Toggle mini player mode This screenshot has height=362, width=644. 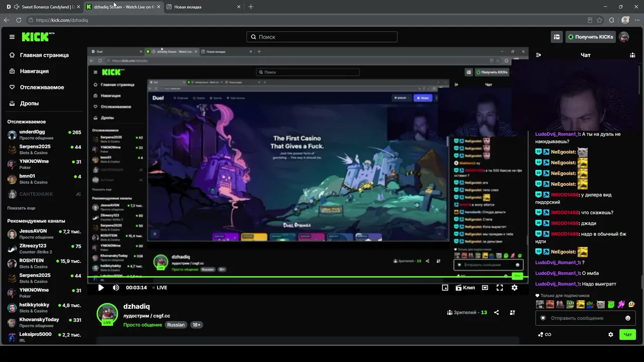[x=445, y=288]
